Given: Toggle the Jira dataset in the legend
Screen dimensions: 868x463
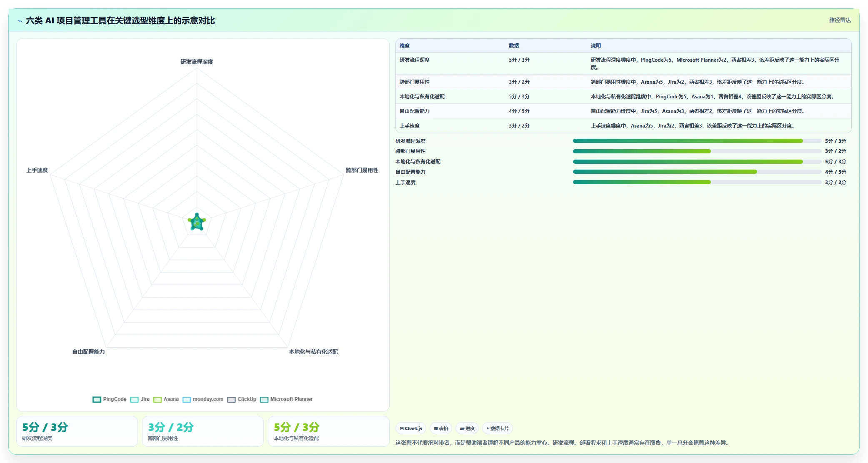Looking at the screenshot, I should point(140,399).
